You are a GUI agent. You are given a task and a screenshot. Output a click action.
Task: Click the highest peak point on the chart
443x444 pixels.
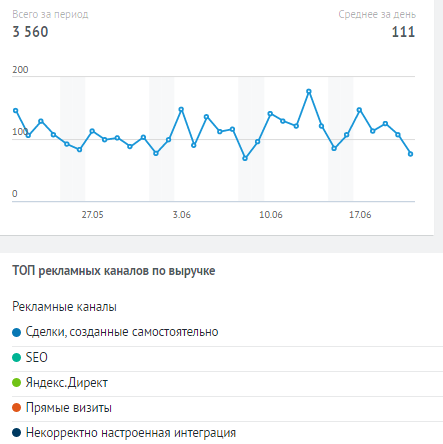[x=309, y=91]
